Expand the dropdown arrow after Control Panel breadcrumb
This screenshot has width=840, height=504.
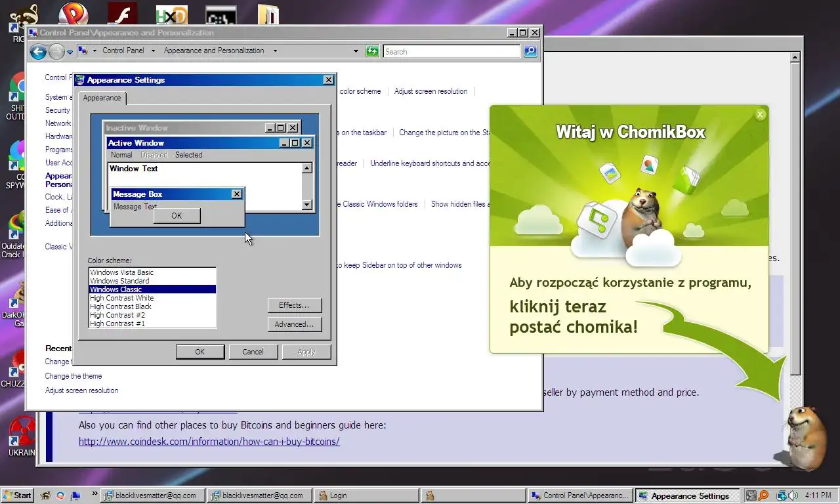tap(153, 51)
